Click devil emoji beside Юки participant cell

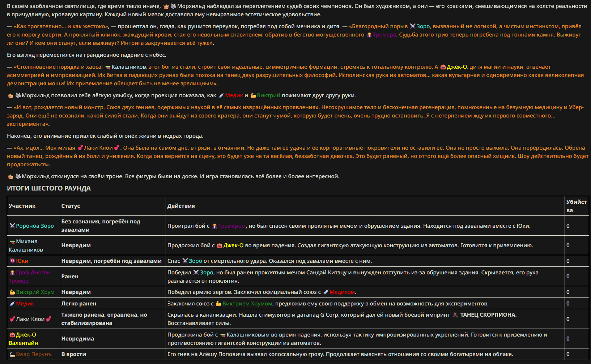tap(12, 261)
